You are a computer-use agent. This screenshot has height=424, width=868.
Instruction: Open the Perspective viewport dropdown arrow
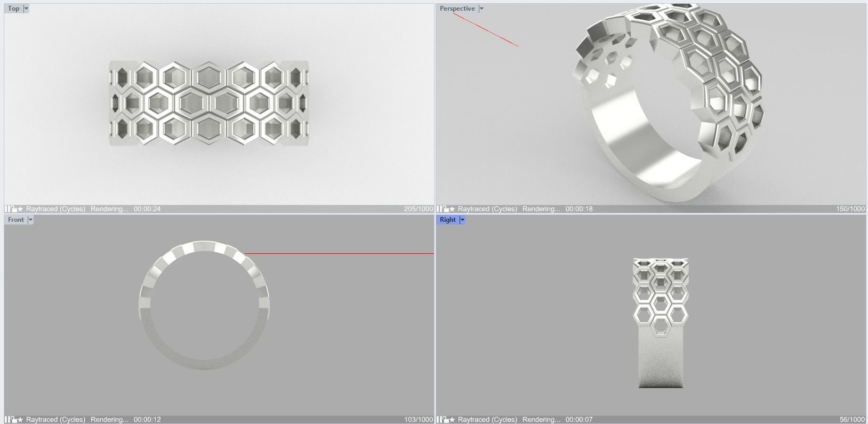coord(481,9)
